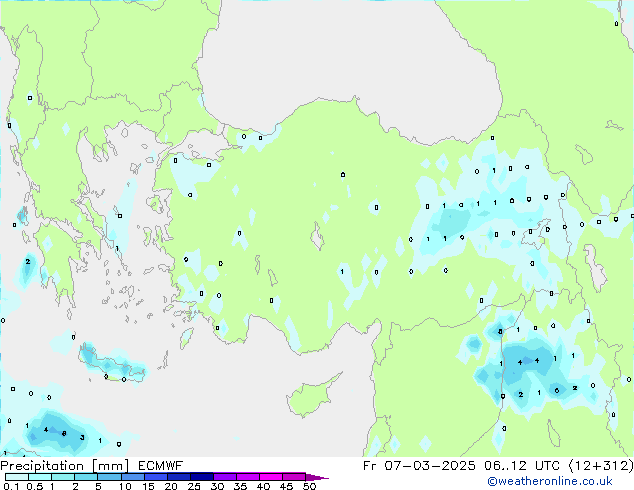Click the '0.5' legend scale value

click(34, 486)
